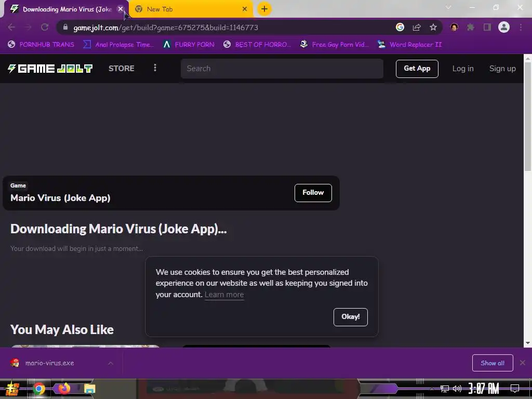
Task: Open the BEST OF HORRO... bookmark
Action: 257,45
